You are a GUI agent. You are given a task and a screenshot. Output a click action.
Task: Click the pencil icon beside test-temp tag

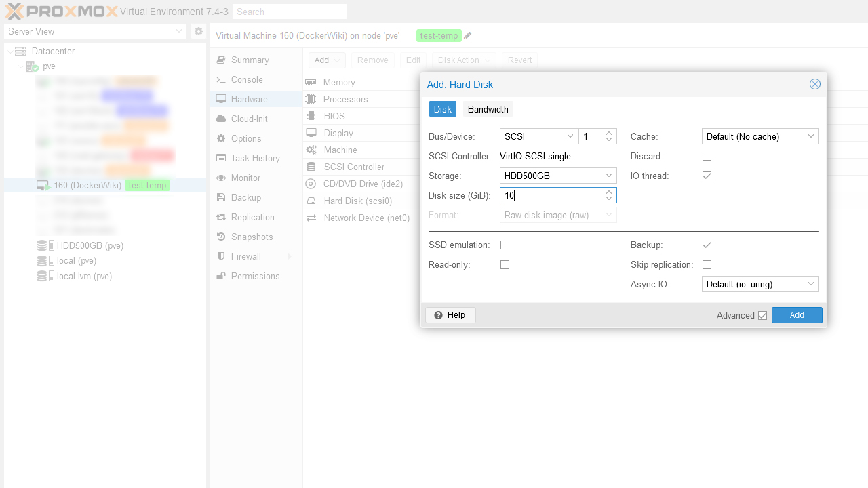coord(468,36)
